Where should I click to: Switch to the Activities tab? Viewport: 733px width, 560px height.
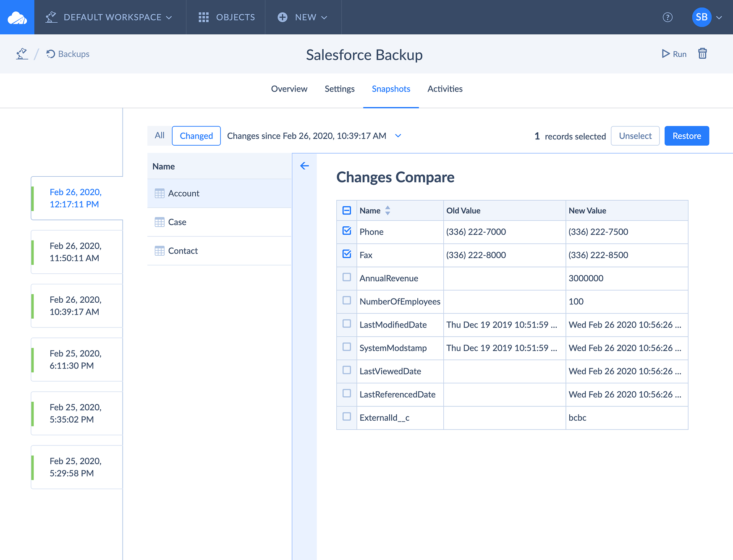[445, 89]
